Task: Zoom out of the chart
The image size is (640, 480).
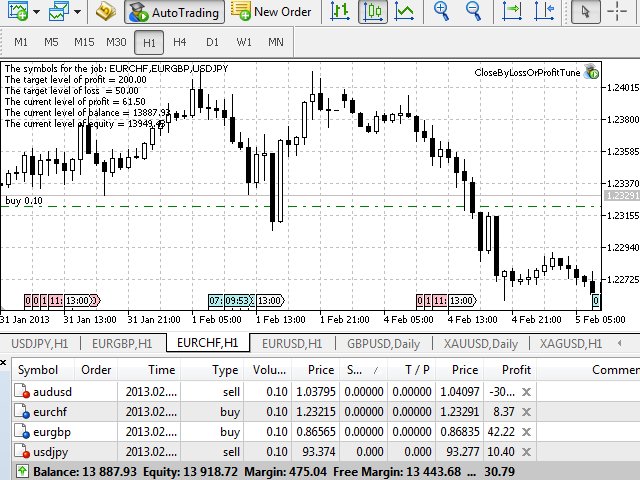Action: point(473,12)
